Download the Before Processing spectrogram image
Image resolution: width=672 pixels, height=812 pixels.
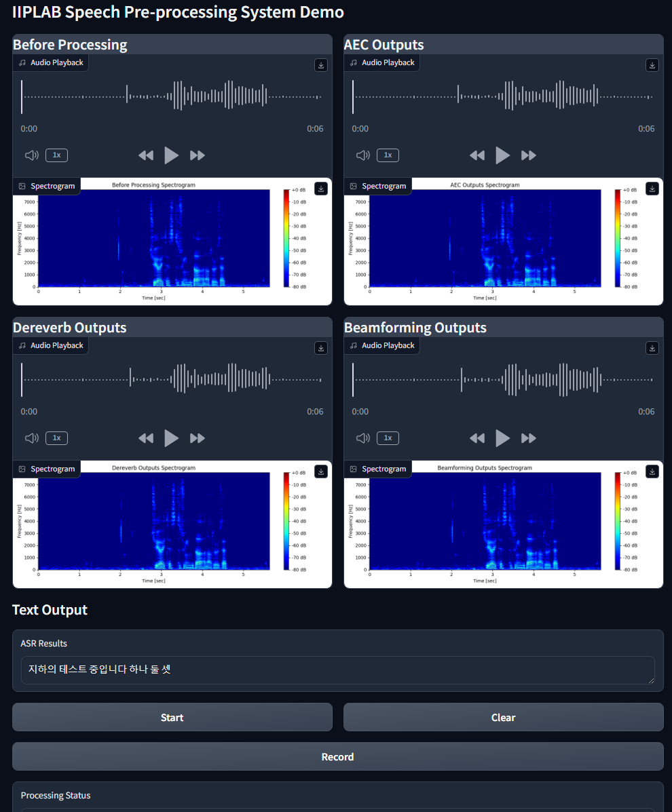pos(321,189)
